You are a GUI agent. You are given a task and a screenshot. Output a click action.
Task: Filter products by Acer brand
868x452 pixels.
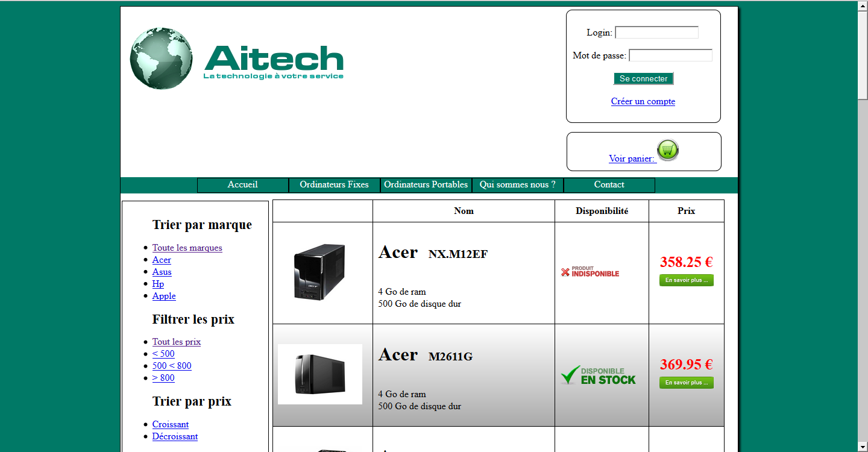pos(162,260)
